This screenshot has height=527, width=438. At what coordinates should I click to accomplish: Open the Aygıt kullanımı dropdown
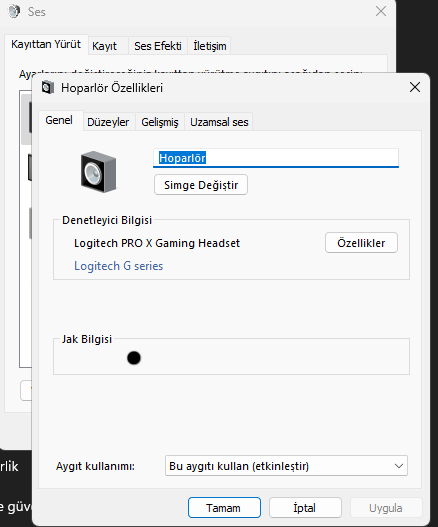[286, 466]
